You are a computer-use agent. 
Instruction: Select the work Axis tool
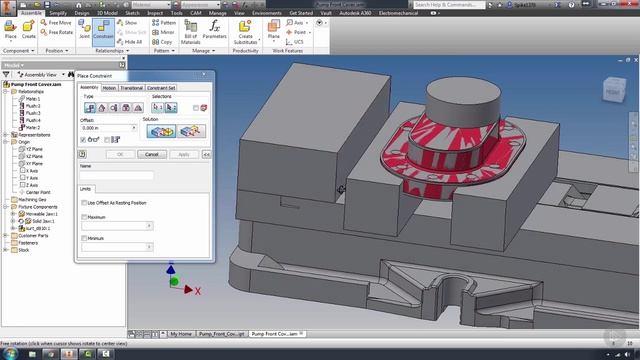point(295,23)
